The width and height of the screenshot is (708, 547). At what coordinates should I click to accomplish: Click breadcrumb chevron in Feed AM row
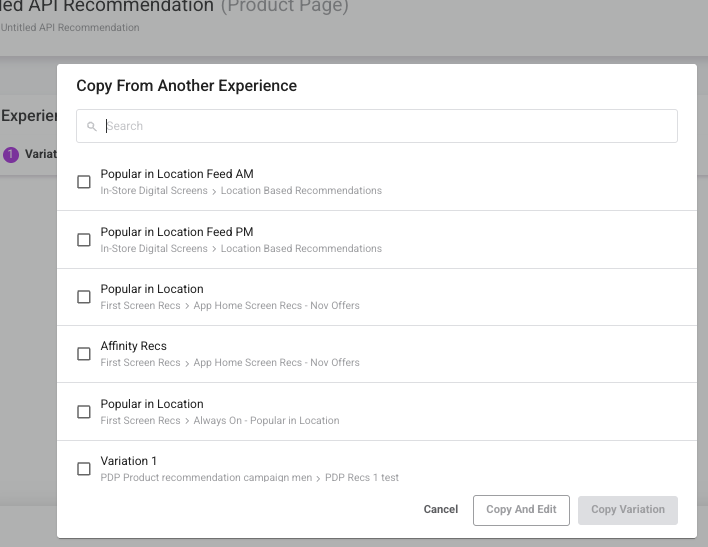214,192
